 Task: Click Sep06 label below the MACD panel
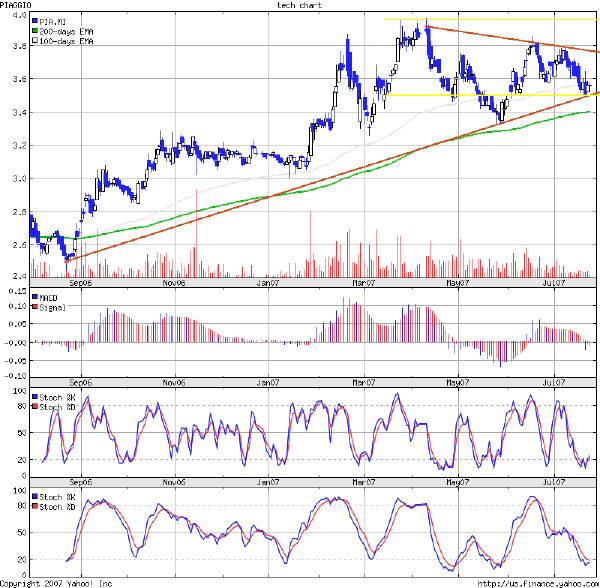click(x=81, y=383)
